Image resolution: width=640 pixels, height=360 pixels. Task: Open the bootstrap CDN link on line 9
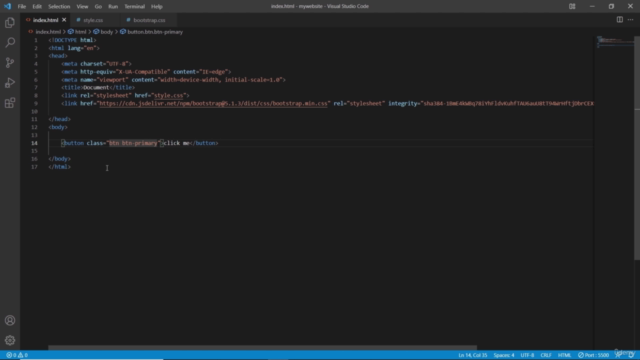point(213,103)
